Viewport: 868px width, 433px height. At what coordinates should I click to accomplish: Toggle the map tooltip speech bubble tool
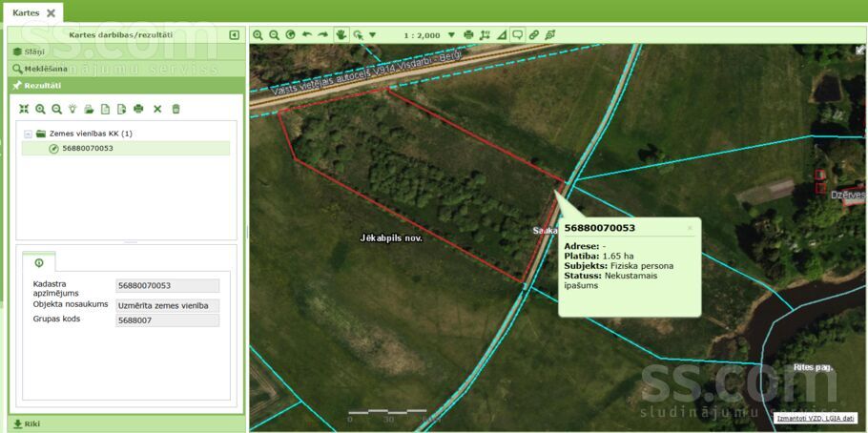(517, 35)
